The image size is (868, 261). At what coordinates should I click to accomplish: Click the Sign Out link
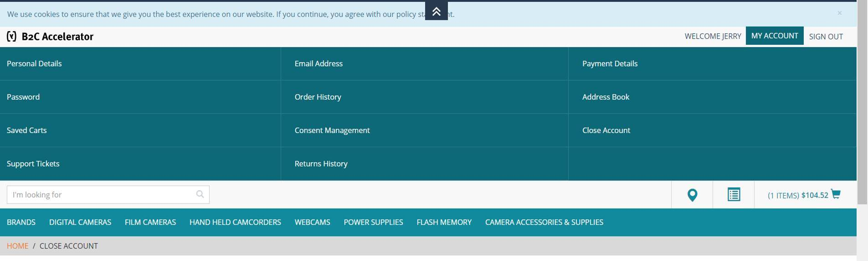826,37
